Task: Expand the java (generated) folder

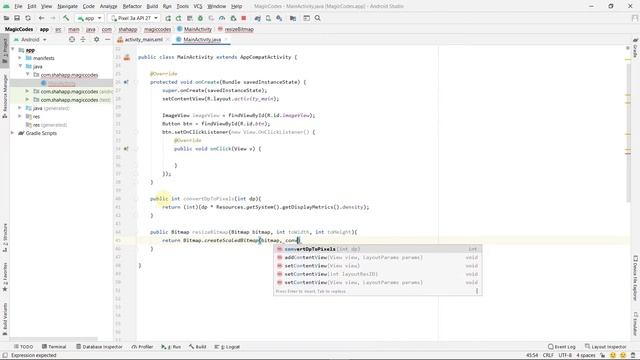Action: [x=20, y=108]
